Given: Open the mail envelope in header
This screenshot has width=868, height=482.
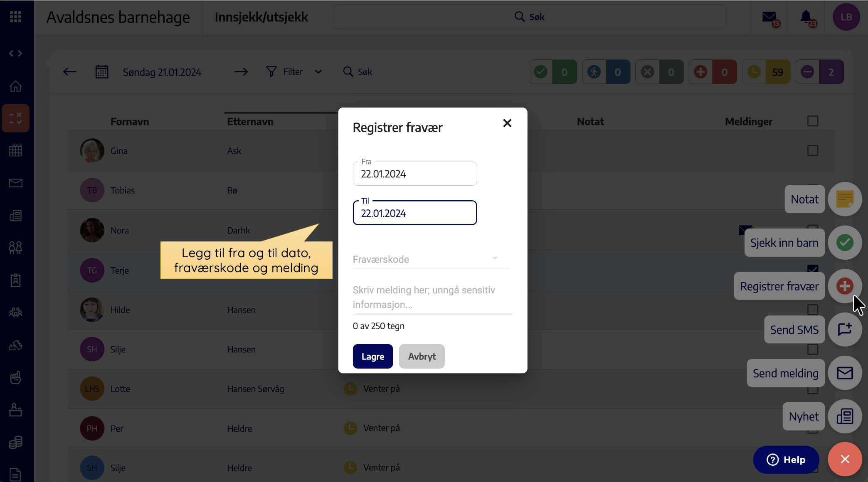Looking at the screenshot, I should [769, 17].
